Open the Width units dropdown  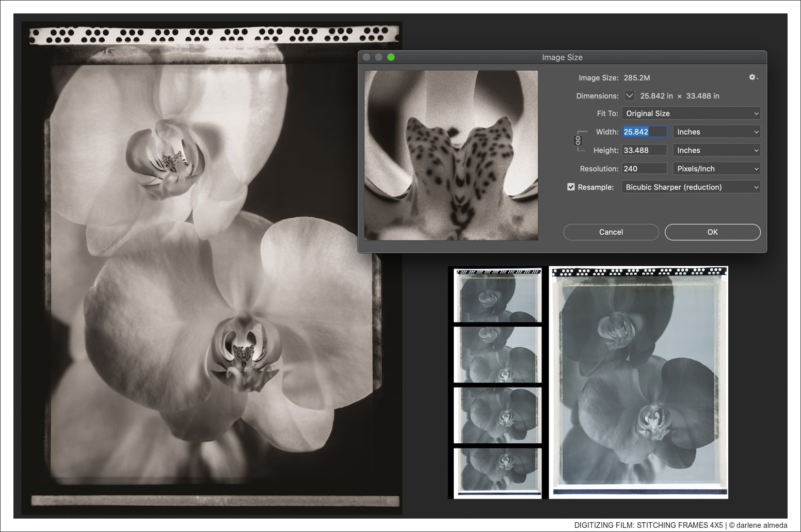[717, 132]
